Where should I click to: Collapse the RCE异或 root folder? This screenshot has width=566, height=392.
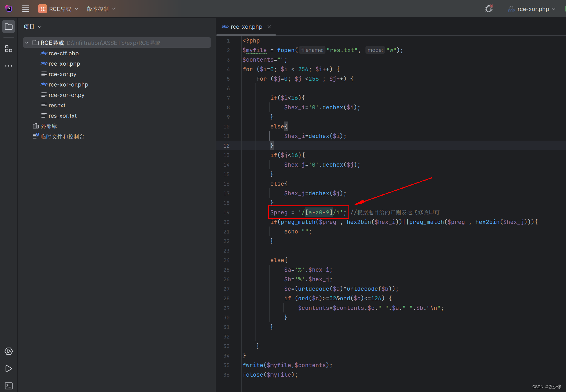[x=27, y=43]
